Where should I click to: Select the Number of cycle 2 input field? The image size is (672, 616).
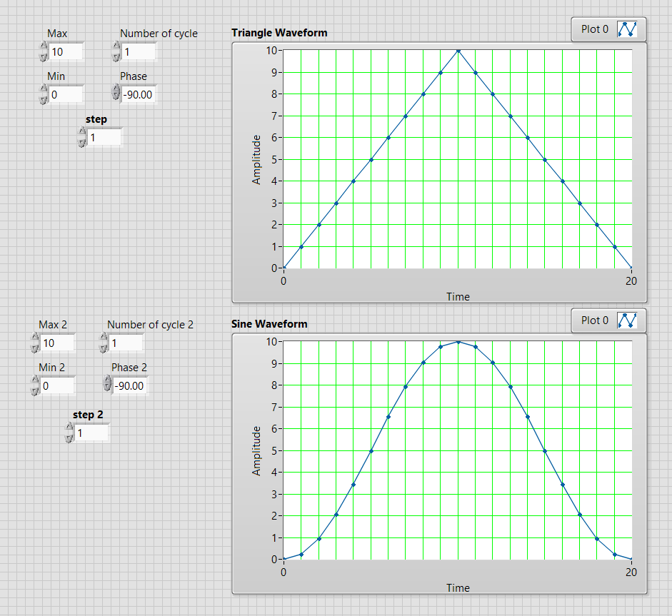(x=126, y=343)
